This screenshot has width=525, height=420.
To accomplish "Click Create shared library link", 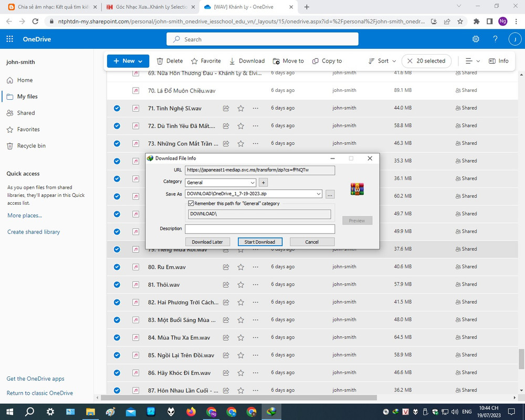I will click(x=34, y=232).
